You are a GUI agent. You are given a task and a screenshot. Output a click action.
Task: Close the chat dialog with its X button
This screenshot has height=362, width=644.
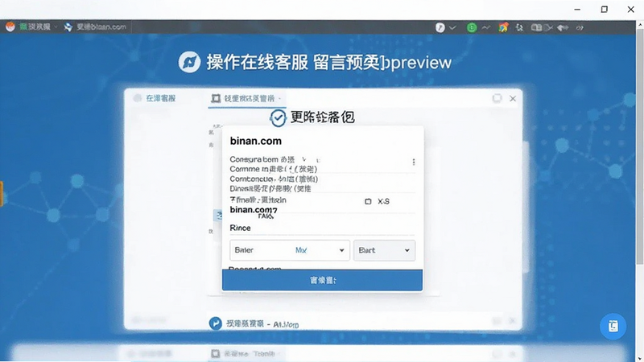click(x=513, y=98)
